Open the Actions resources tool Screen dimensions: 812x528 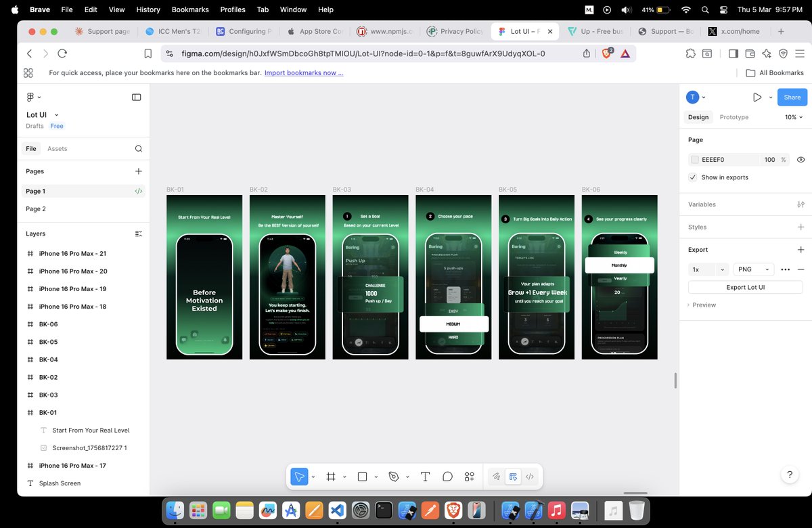pyautogui.click(x=470, y=477)
